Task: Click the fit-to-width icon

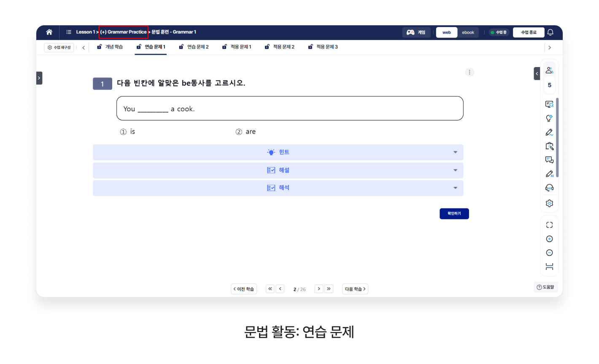Action: point(549,267)
